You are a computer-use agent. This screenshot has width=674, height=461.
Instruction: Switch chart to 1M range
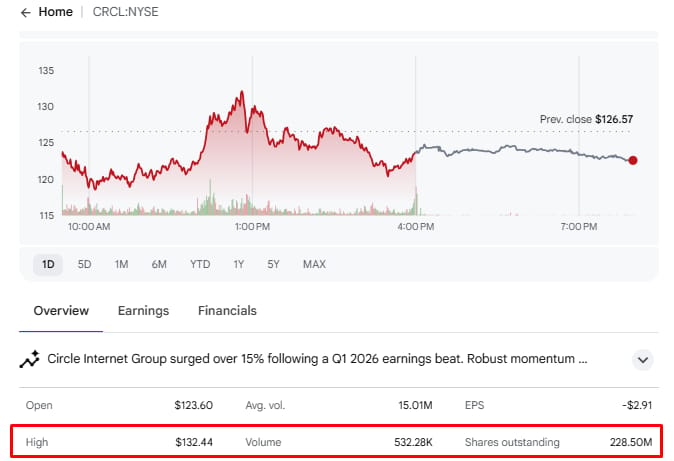pyautogui.click(x=121, y=264)
